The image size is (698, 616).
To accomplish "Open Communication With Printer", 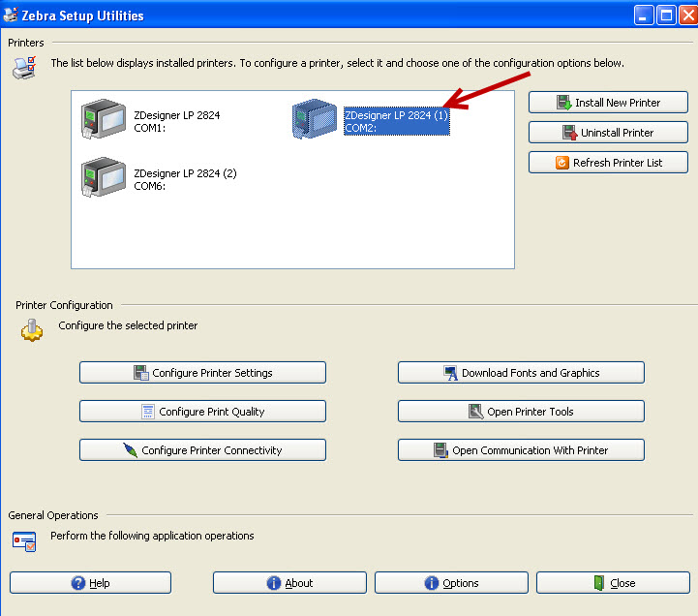I will [x=521, y=450].
